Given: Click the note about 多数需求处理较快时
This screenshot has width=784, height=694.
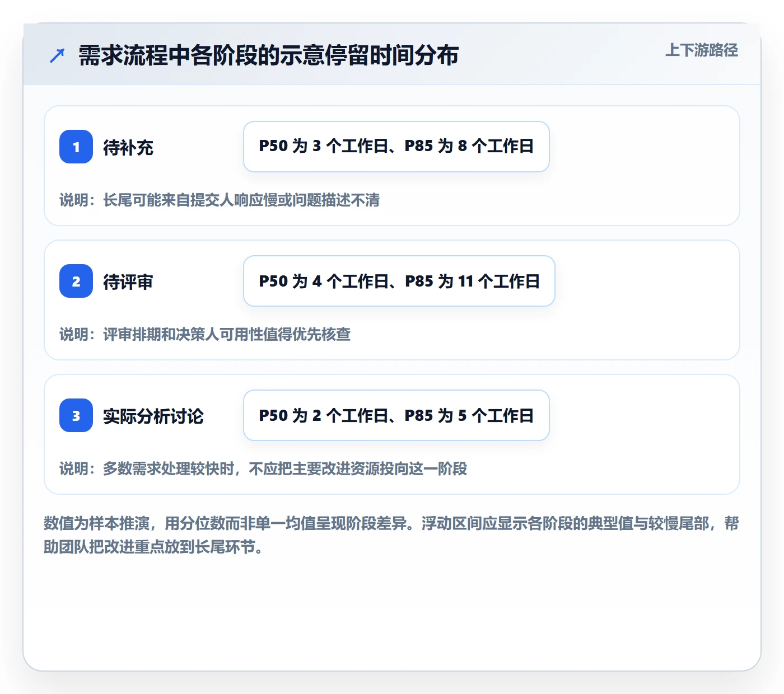Looking at the screenshot, I should (263, 468).
